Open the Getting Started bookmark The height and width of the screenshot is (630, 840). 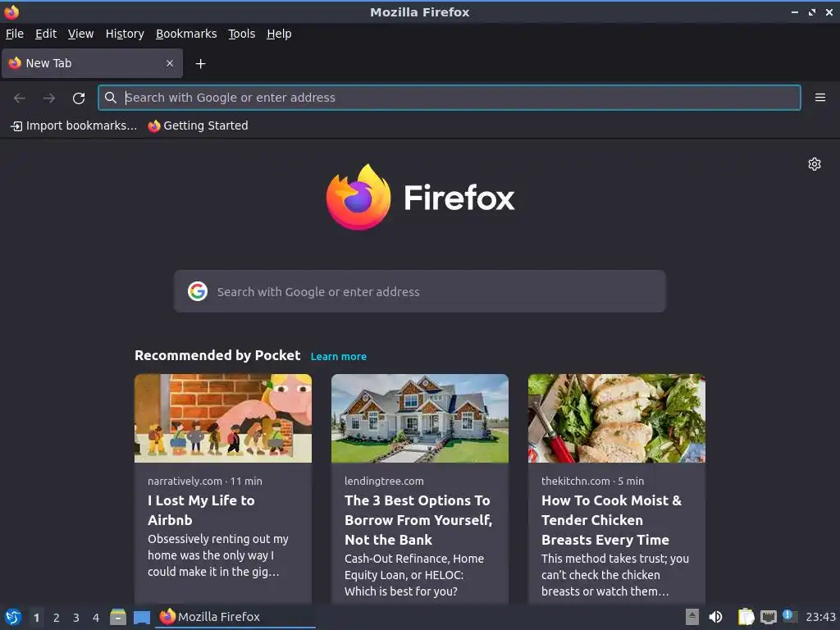click(199, 126)
